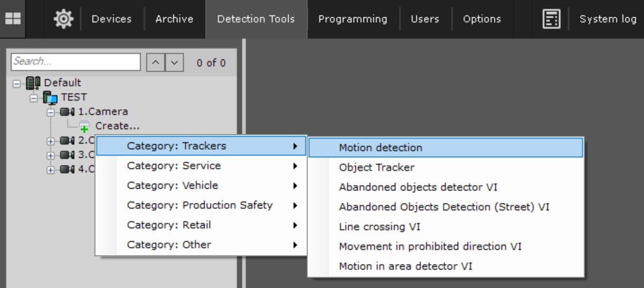Choose Object Tracker from submenu

pos(377,168)
